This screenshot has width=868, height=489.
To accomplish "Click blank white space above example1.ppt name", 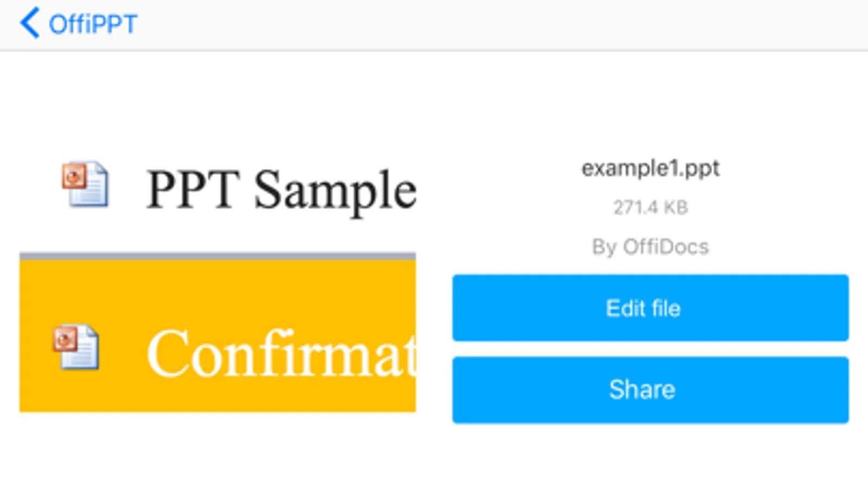I will [x=650, y=109].
